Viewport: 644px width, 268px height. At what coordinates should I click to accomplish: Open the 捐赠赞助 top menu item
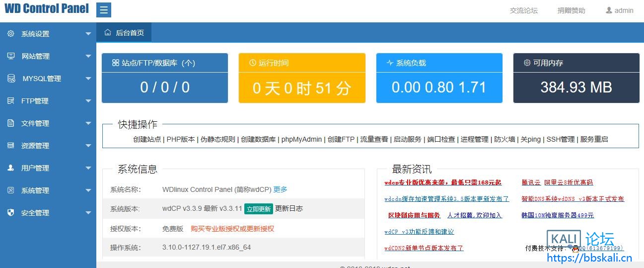pyautogui.click(x=571, y=10)
